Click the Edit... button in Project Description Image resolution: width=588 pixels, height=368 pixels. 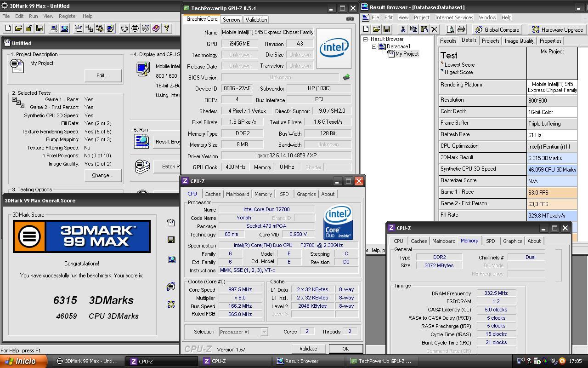[102, 75]
